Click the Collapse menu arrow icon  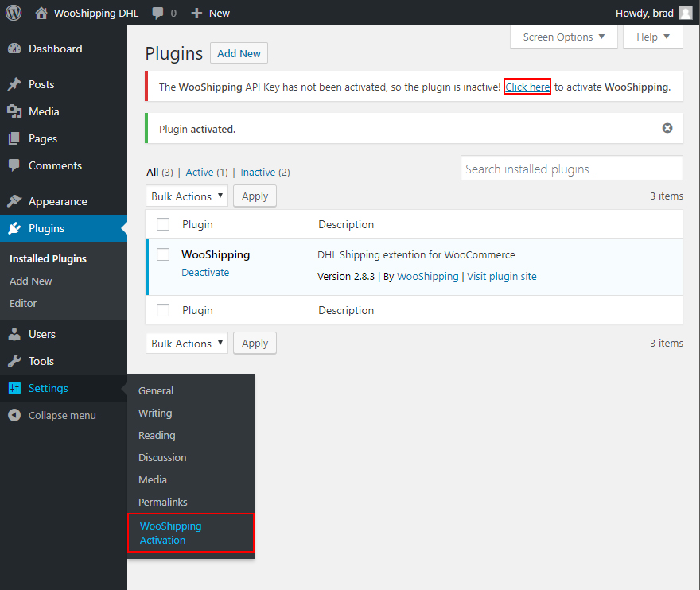14,415
